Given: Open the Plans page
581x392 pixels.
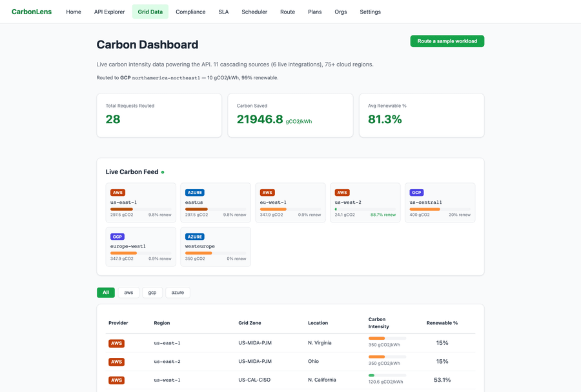Looking at the screenshot, I should coord(314,12).
